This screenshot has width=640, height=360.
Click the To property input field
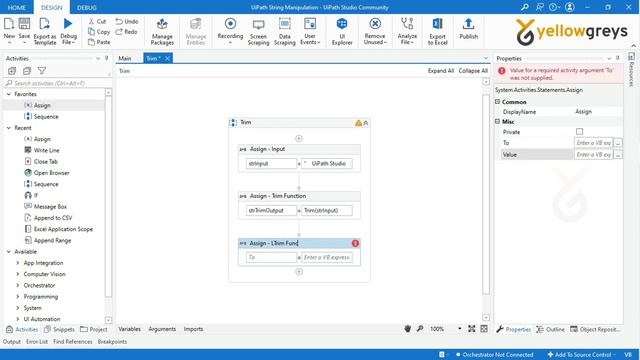(x=593, y=143)
